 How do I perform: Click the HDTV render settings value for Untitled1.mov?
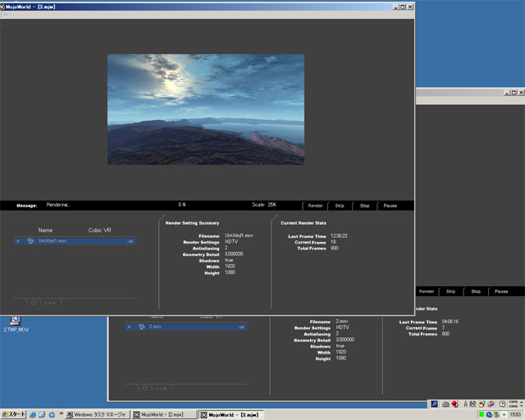[231, 241]
